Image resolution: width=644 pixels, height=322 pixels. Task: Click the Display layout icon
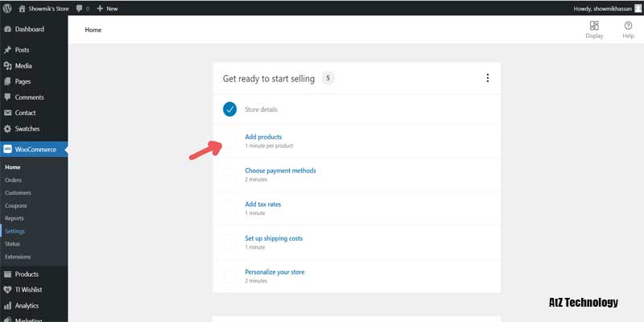(594, 26)
